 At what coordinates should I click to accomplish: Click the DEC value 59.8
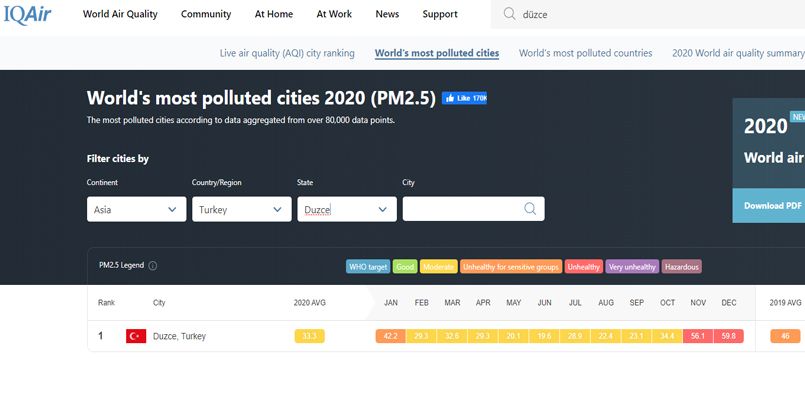[x=729, y=336]
